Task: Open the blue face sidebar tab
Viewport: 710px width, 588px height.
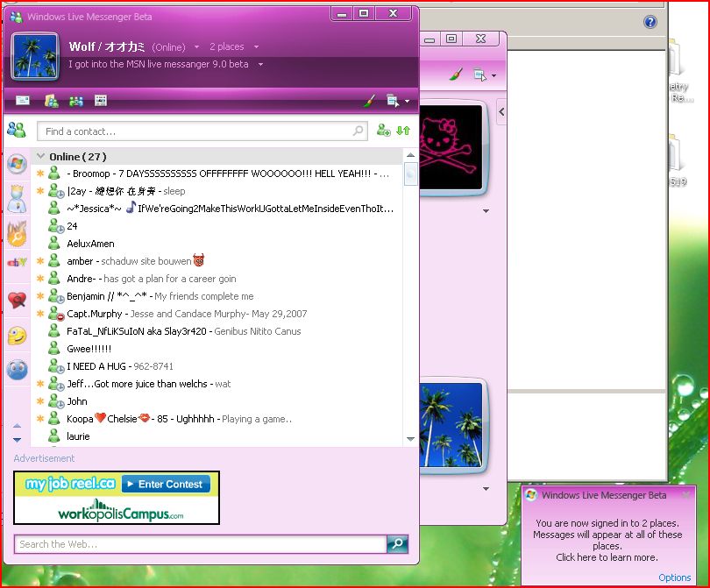Action: 17,370
